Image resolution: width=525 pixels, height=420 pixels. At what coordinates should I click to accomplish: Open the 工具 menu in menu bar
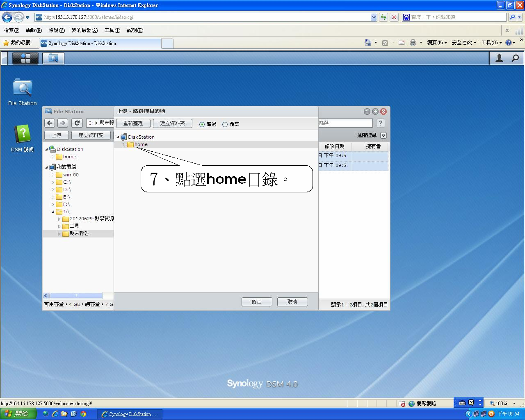(x=112, y=30)
